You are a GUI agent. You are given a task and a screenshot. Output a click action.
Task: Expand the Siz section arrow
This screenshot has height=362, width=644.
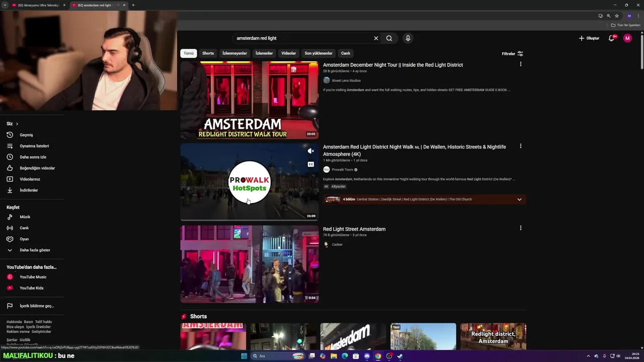pos(17,124)
